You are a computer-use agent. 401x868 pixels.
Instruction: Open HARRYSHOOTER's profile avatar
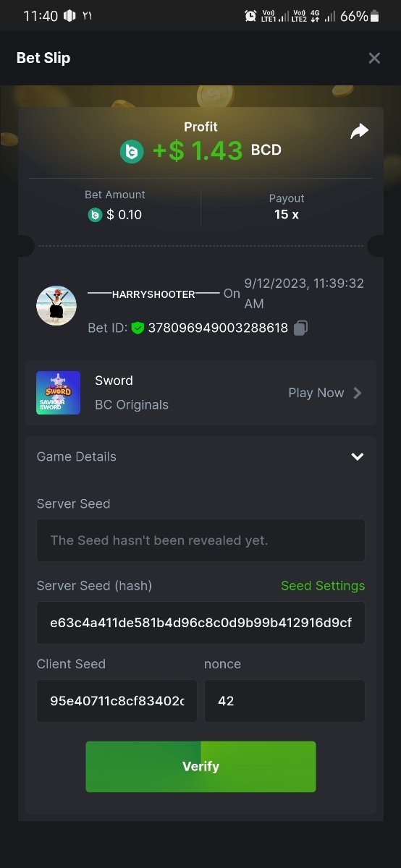click(x=56, y=305)
